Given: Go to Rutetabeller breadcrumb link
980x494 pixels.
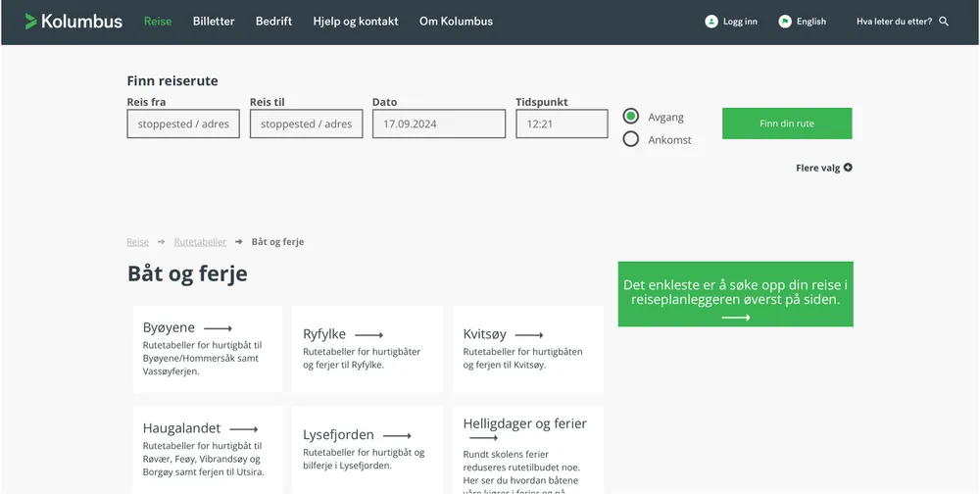Looking at the screenshot, I should point(200,242).
